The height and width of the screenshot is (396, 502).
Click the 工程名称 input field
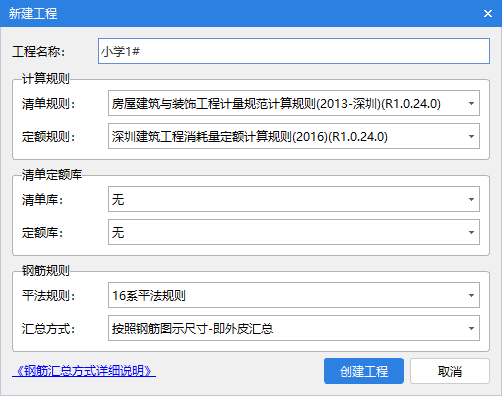[x=294, y=51]
